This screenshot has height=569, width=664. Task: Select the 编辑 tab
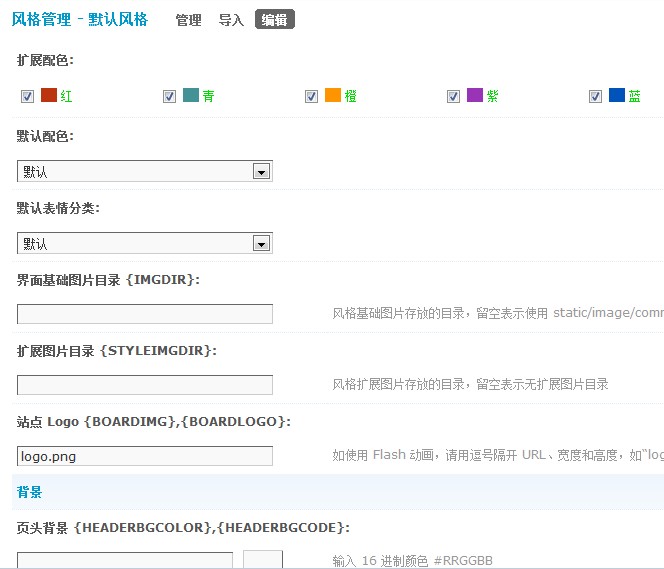(274, 20)
